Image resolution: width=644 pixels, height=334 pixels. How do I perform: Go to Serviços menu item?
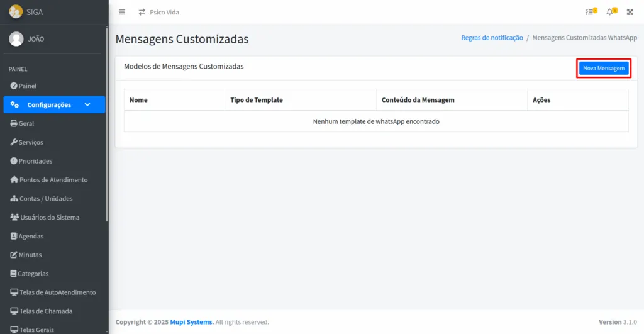point(30,142)
